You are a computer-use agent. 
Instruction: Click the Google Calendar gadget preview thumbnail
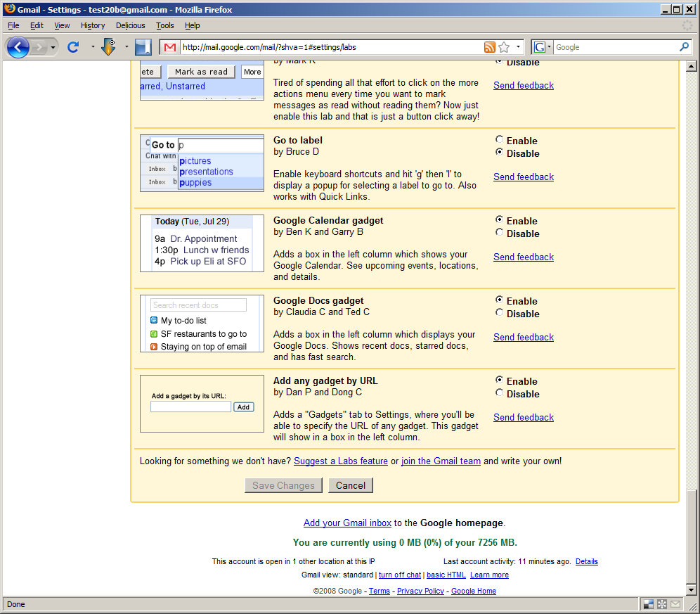point(202,243)
